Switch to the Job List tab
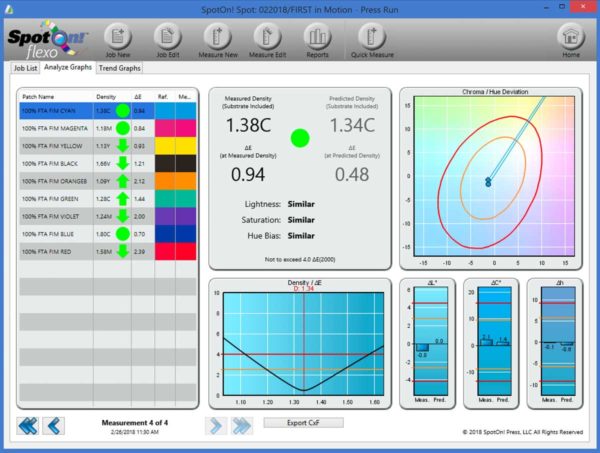The width and height of the screenshot is (600, 453). (x=25, y=68)
